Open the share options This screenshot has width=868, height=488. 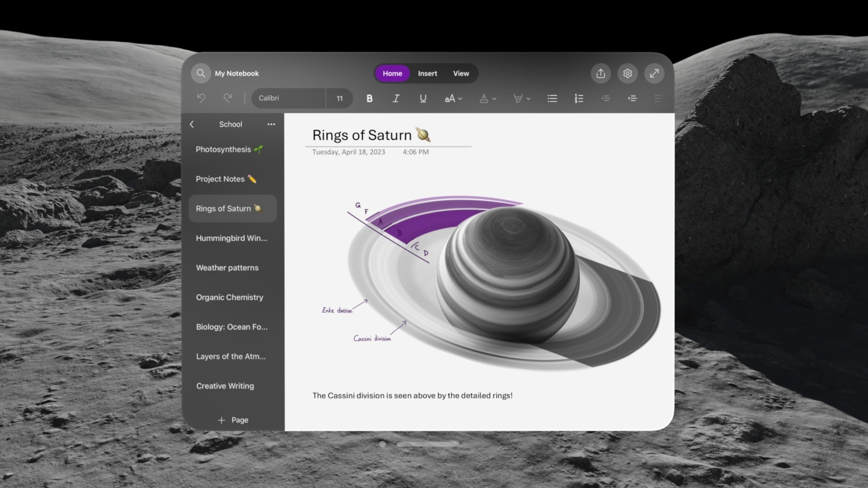(600, 73)
